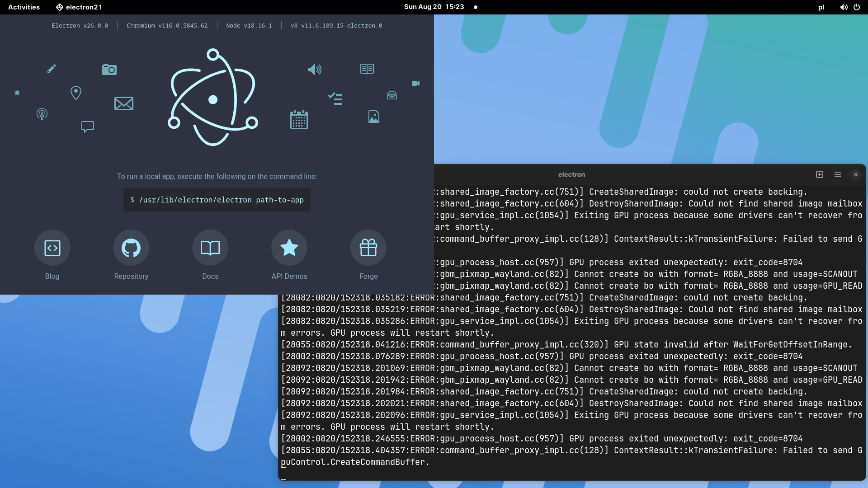
Task: Click the image/picture icon
Action: 373,117
